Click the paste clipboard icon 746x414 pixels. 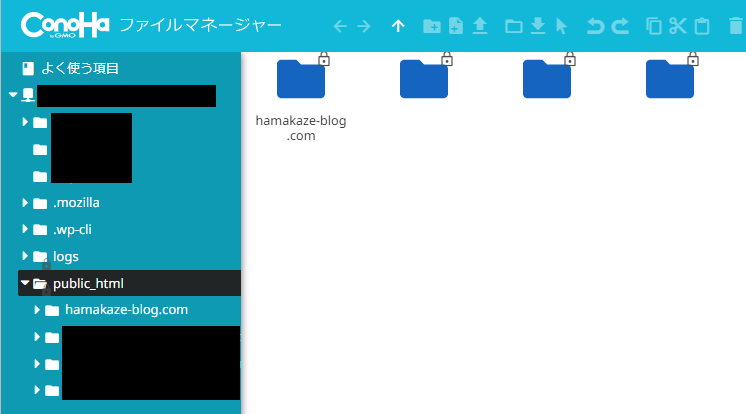pyautogui.click(x=702, y=26)
